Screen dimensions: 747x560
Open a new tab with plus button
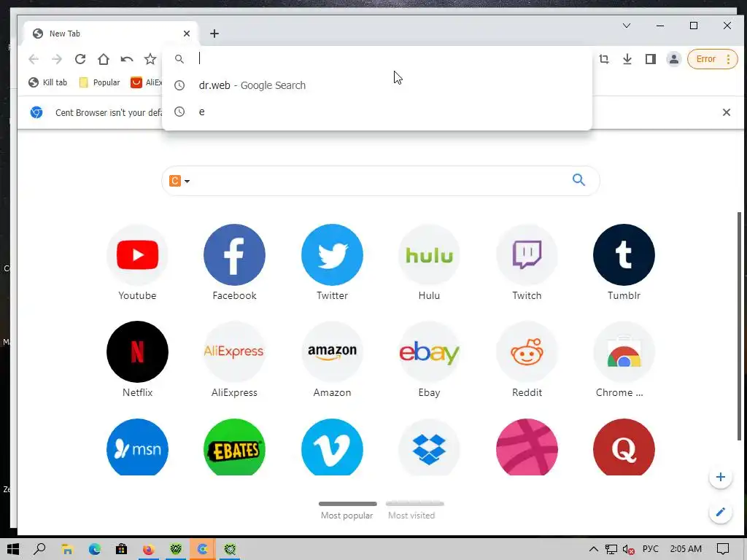214,34
